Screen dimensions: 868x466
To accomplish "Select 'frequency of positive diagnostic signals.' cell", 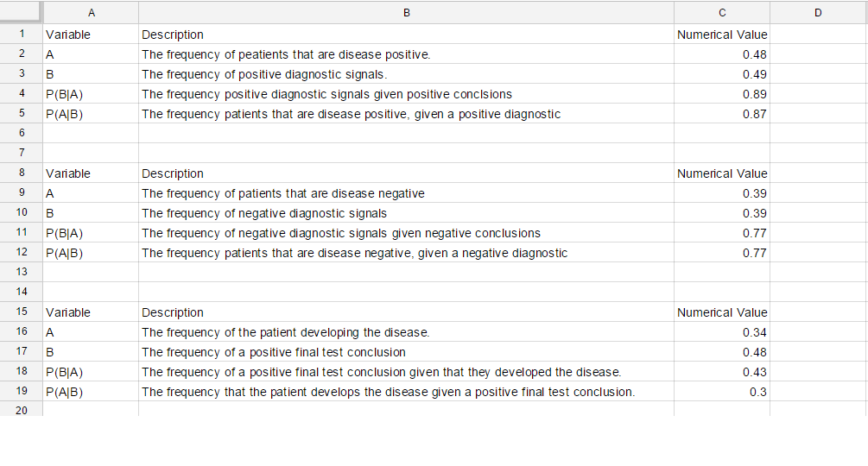I will (406, 74).
